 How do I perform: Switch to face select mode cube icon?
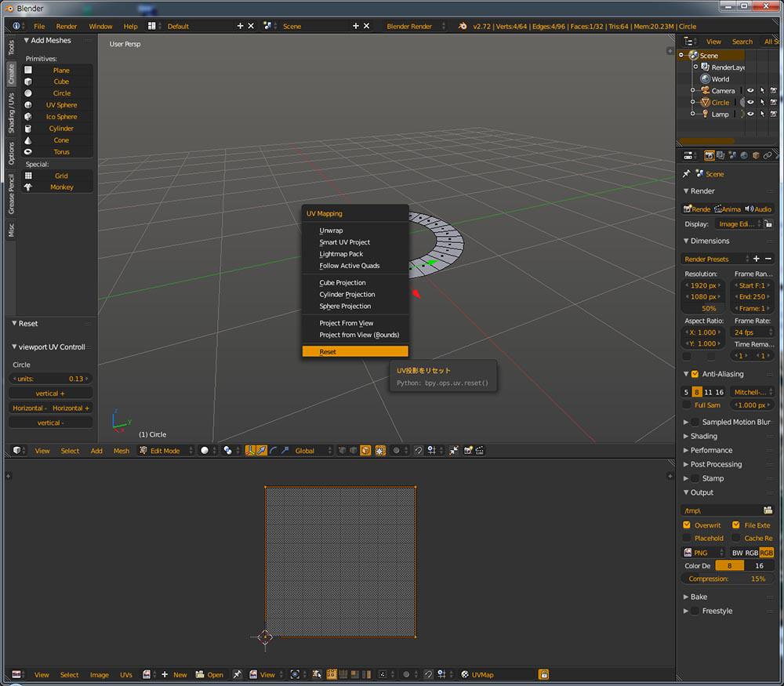click(x=365, y=451)
